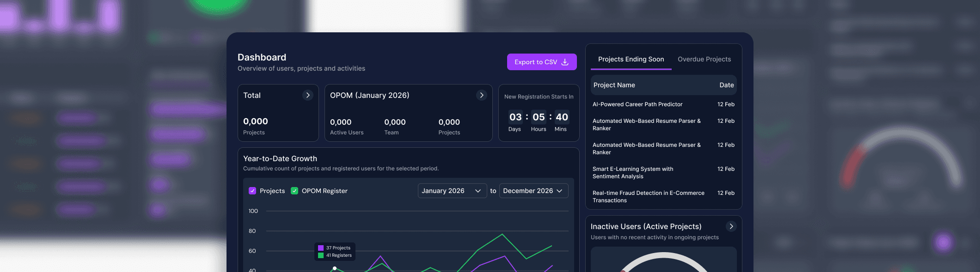Screen dimensions: 980x272
Task: Click the 40 Mins countdown value
Action: [x=562, y=117]
